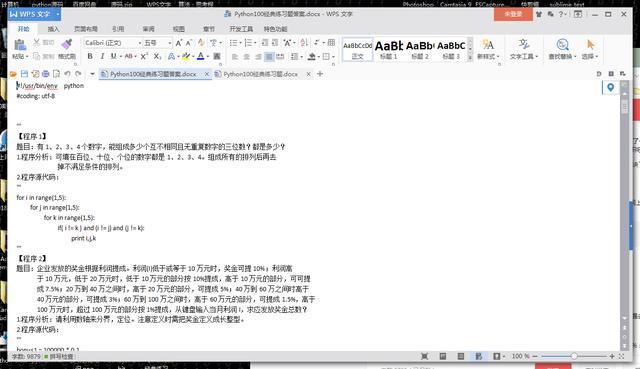Click the Center align icon
The width and height of the screenshot is (640, 369).
click(247, 56)
